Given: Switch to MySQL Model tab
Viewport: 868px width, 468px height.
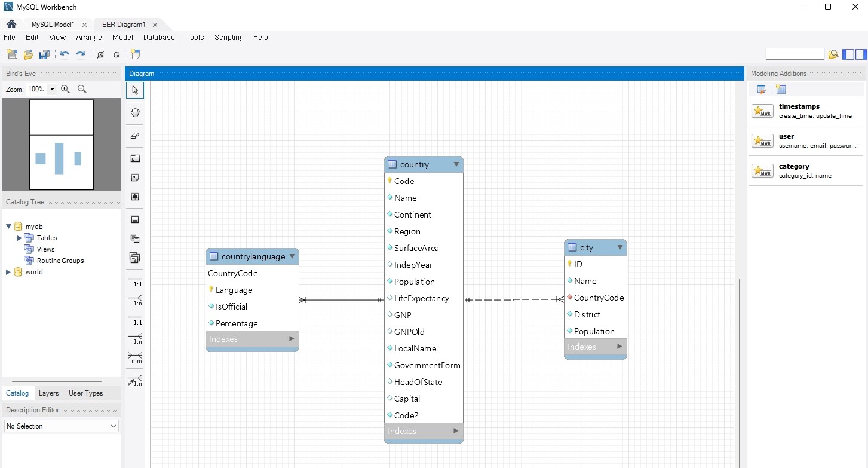Looking at the screenshot, I should (x=53, y=25).
